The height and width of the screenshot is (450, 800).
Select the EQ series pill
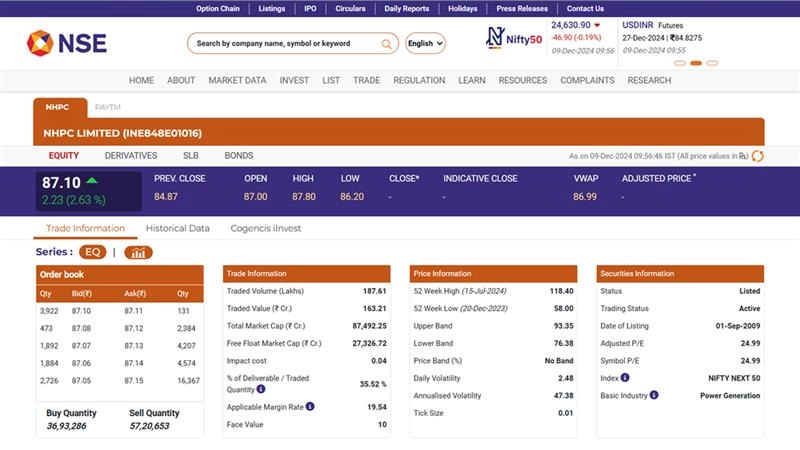[x=92, y=252]
